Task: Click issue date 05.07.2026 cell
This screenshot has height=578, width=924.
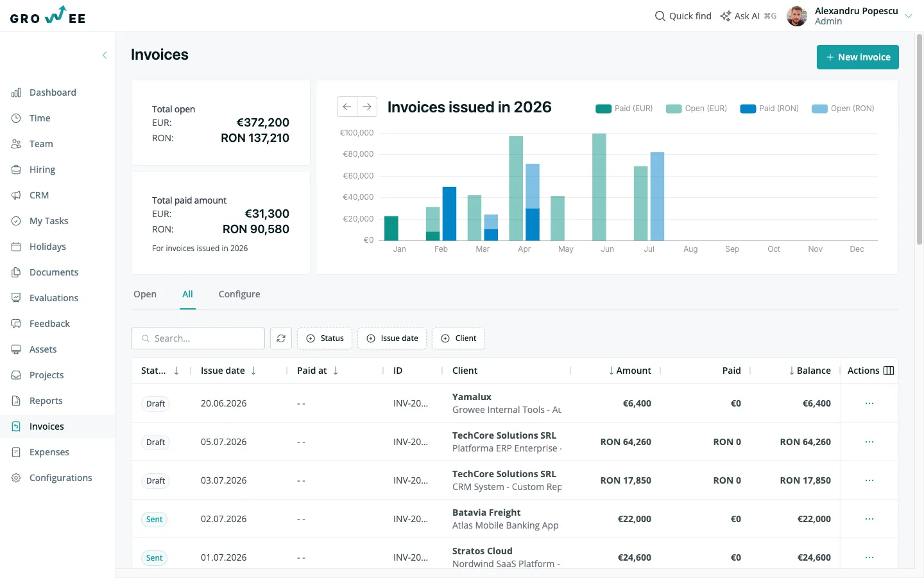Action: point(223,442)
